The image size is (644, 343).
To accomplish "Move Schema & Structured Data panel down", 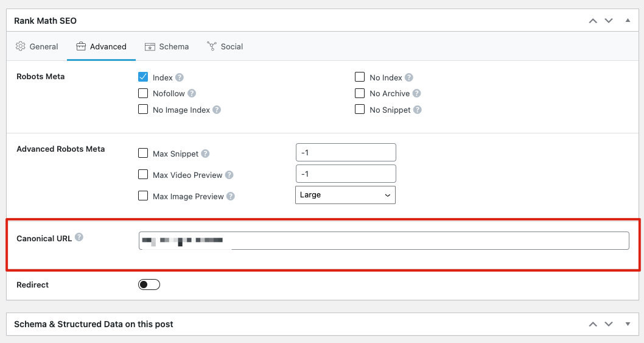I will [x=609, y=324].
